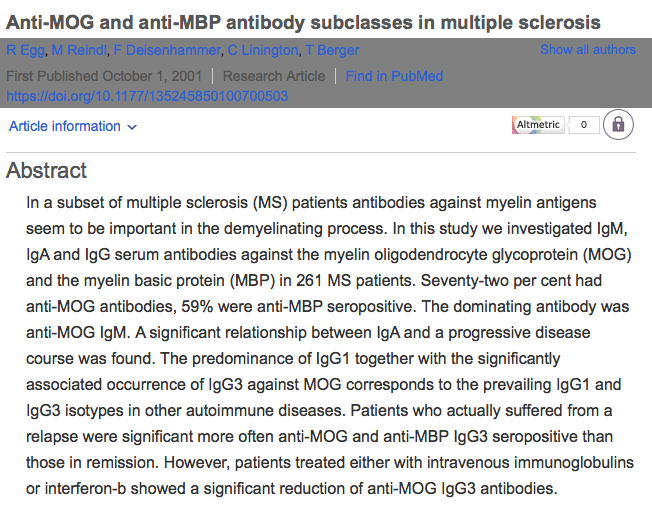The image size is (652, 515).
Task: Click the First Published October 1, 2001 date
Action: [104, 76]
